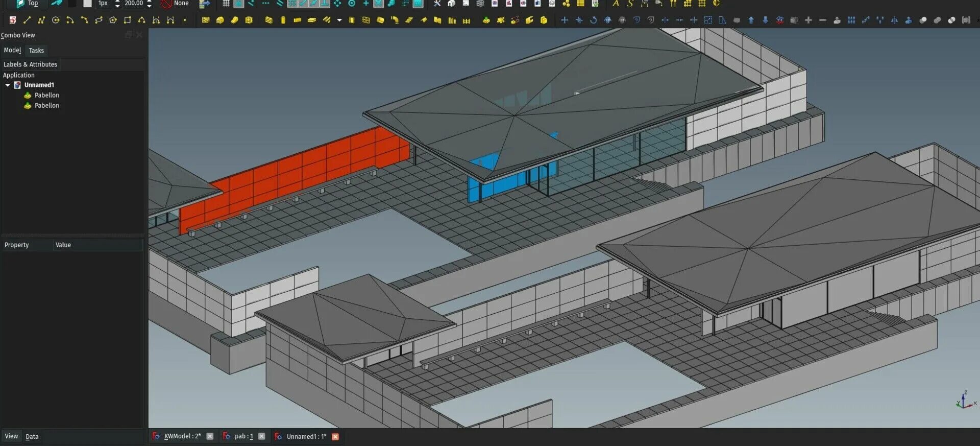Viewport: 980px width, 446px height.
Task: Create an Arch Building Part
Action: coord(220,20)
